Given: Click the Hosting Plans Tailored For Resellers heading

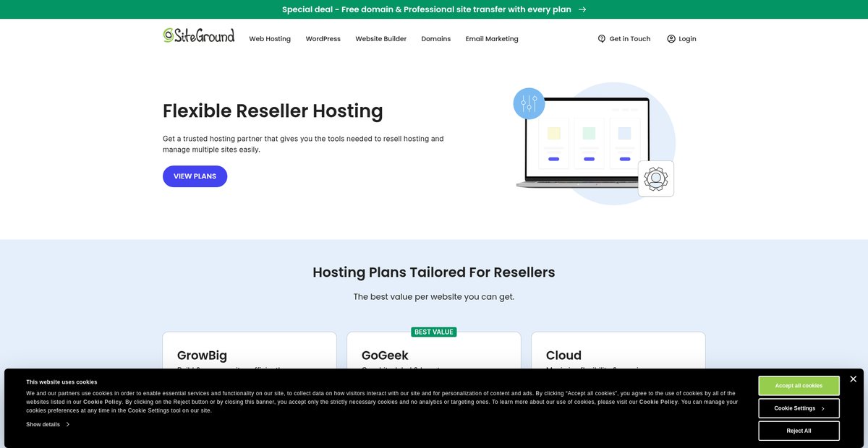Looking at the screenshot, I should coord(434,272).
